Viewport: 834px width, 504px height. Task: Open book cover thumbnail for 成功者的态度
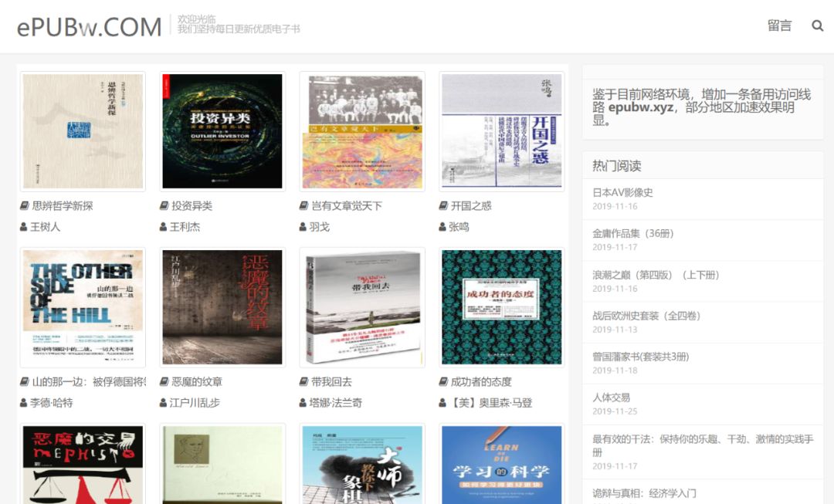point(502,306)
